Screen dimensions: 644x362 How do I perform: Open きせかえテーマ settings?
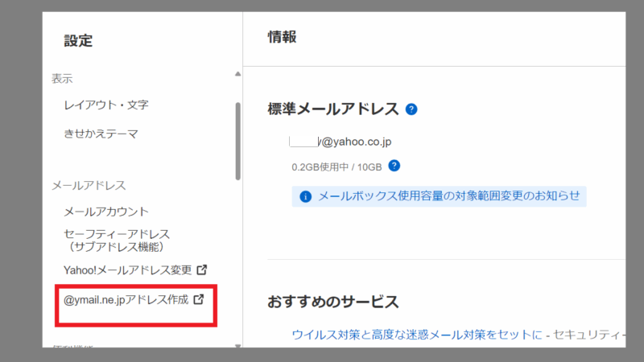[x=101, y=134]
